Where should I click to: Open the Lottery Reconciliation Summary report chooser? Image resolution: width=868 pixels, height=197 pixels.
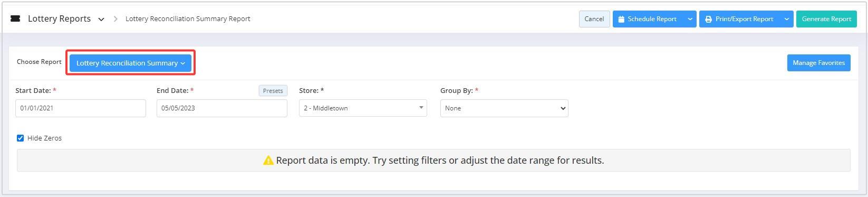pos(130,63)
